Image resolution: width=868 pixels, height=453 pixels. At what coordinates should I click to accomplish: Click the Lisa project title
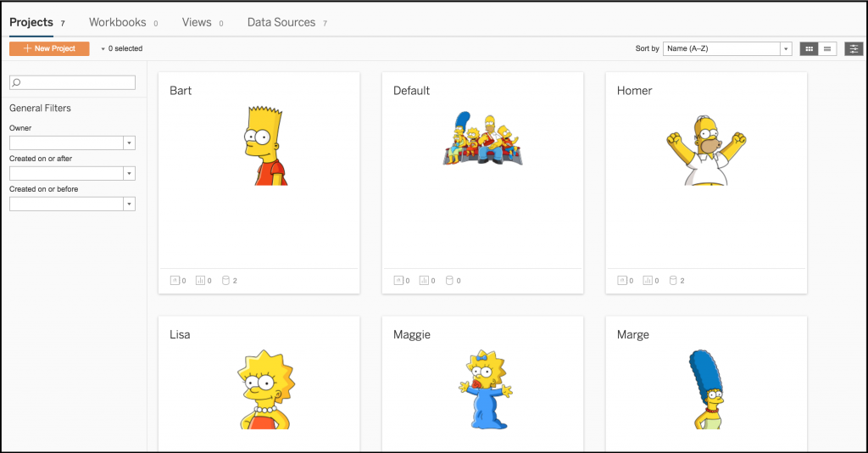coord(180,334)
